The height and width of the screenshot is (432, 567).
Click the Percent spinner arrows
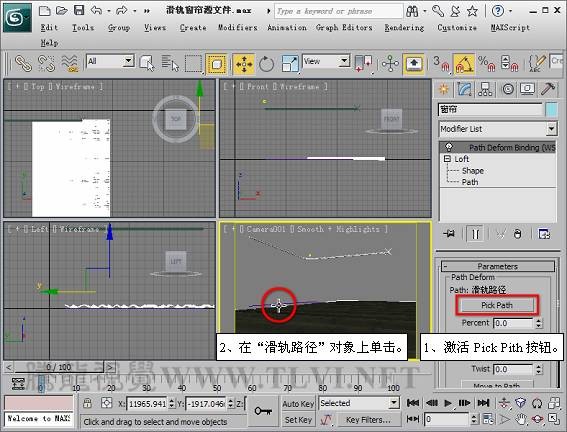[x=538, y=323]
